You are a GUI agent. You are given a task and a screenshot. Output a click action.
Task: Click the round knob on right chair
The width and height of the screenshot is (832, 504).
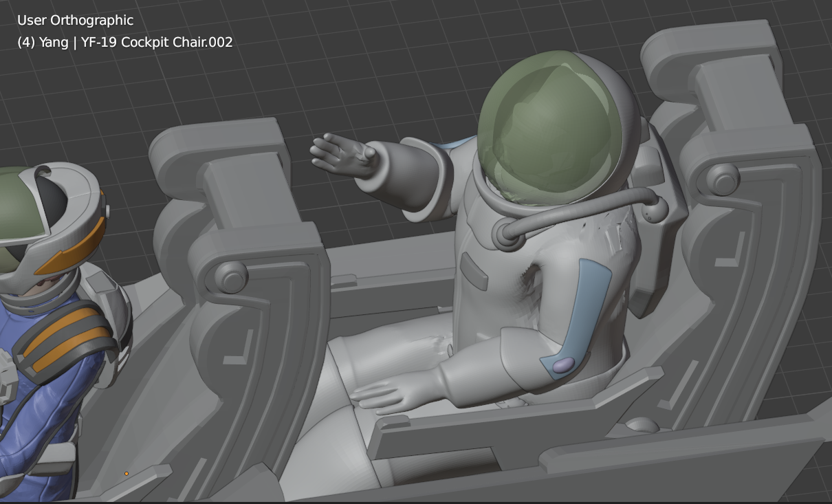(723, 180)
